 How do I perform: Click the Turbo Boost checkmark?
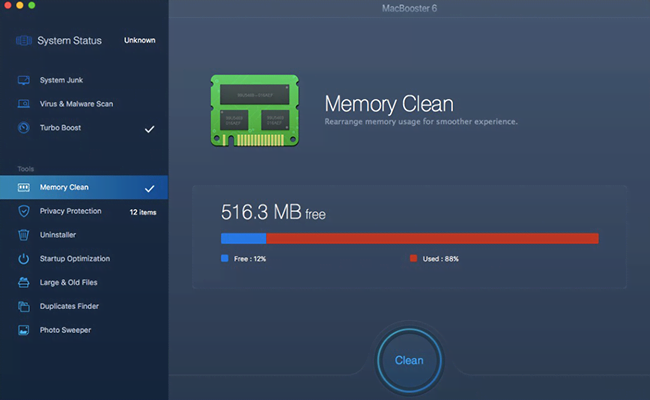149,129
